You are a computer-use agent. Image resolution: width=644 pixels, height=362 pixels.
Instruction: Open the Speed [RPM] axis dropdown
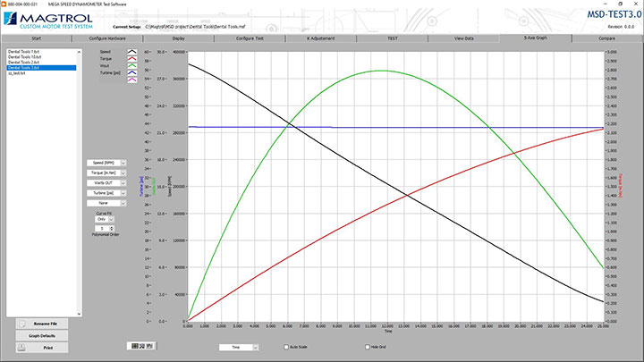tap(108, 163)
